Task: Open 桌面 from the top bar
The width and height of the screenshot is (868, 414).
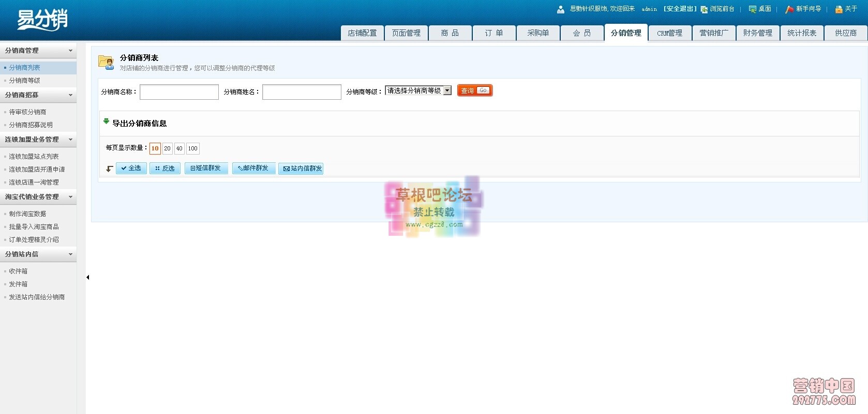Action: tap(760, 9)
